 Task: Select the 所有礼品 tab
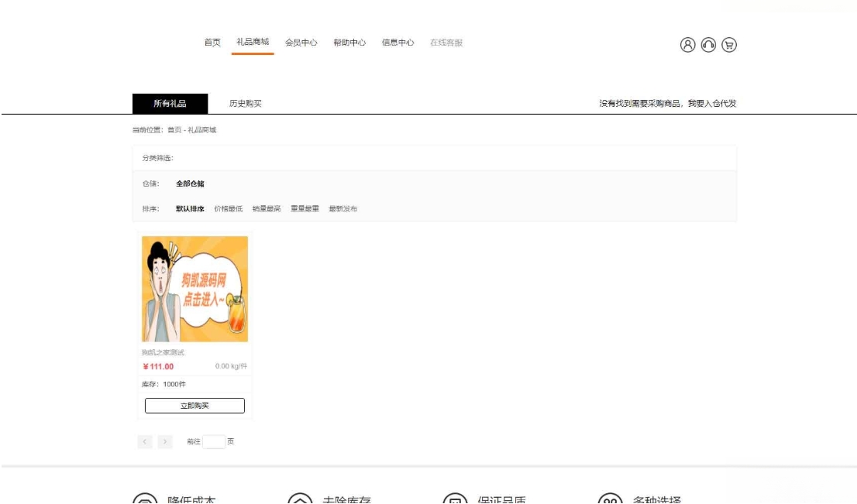coord(170,101)
